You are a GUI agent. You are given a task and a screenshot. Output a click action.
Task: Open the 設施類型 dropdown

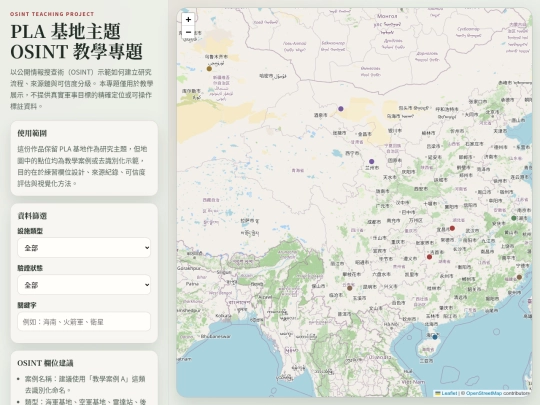pos(84,248)
